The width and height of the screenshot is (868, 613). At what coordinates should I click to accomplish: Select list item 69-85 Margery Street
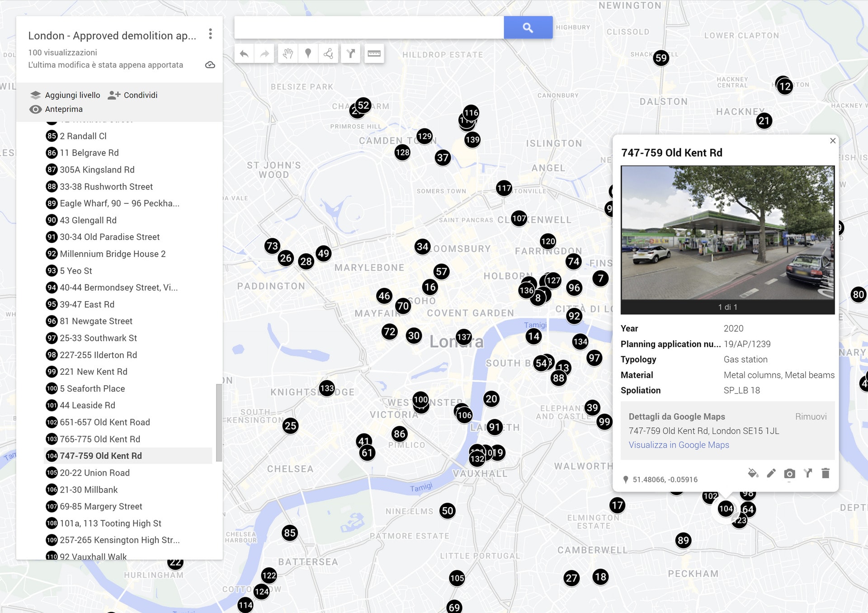click(x=128, y=506)
